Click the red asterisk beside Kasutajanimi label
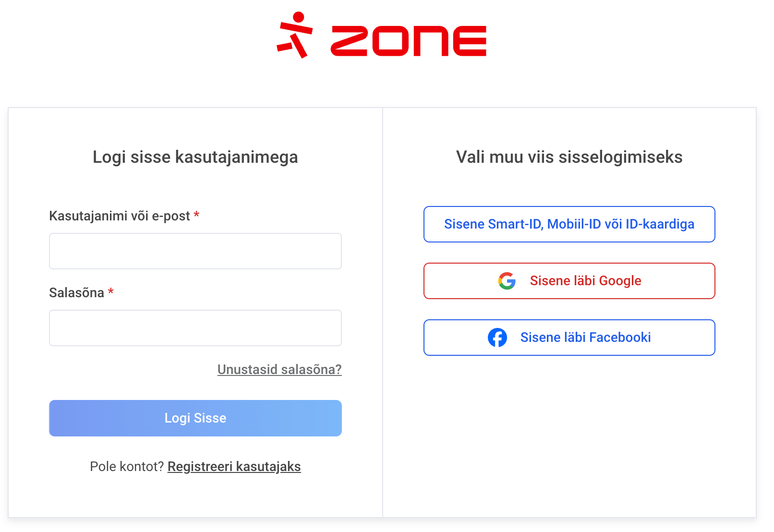This screenshot has height=532, width=774. (196, 215)
